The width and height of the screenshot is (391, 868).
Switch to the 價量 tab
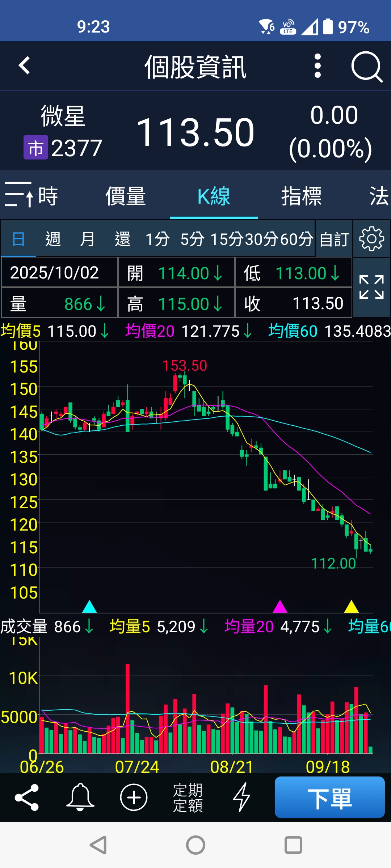click(x=126, y=196)
